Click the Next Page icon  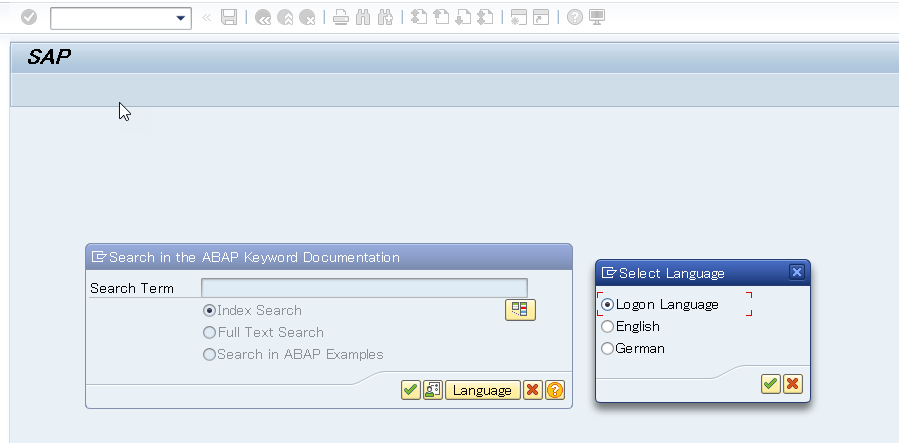(463, 18)
